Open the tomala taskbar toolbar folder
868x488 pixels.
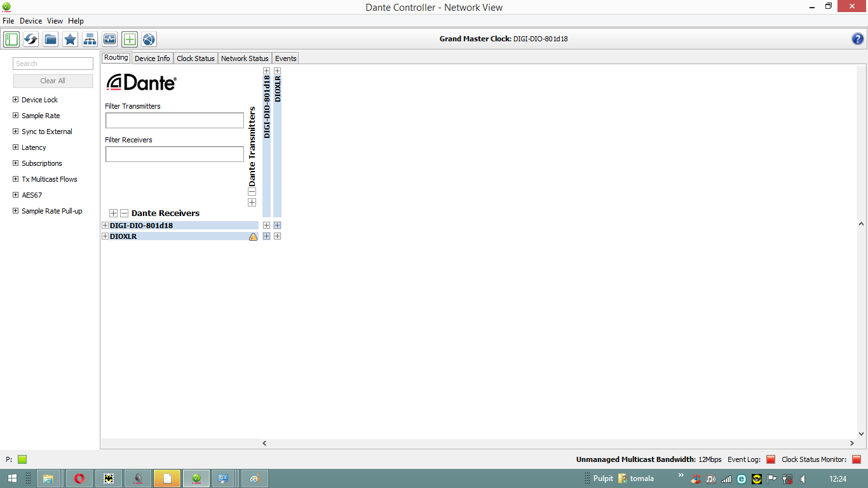click(x=636, y=478)
